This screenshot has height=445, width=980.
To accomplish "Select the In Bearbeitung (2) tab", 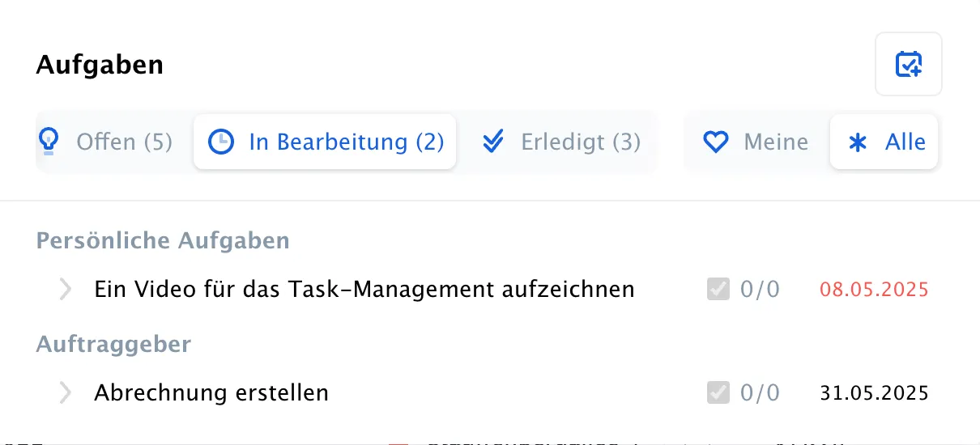I will click(x=325, y=142).
